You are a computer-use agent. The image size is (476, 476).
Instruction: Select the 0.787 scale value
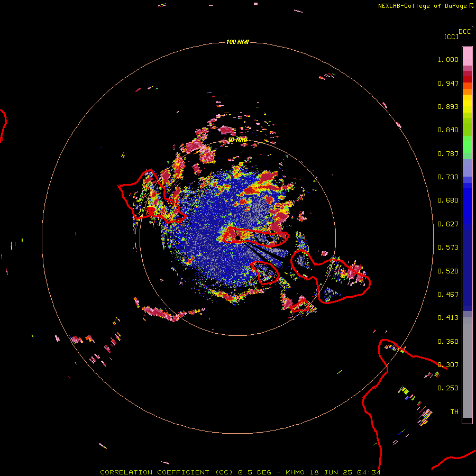click(448, 153)
